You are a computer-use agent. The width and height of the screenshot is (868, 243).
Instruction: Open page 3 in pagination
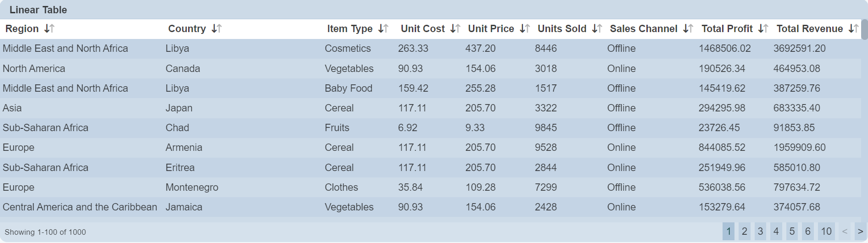(x=760, y=231)
